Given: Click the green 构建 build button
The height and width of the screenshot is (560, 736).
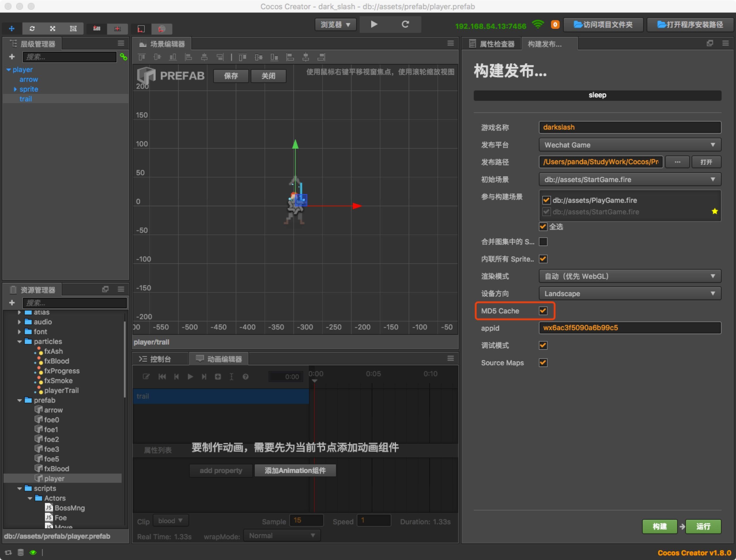Looking at the screenshot, I should [x=659, y=526].
